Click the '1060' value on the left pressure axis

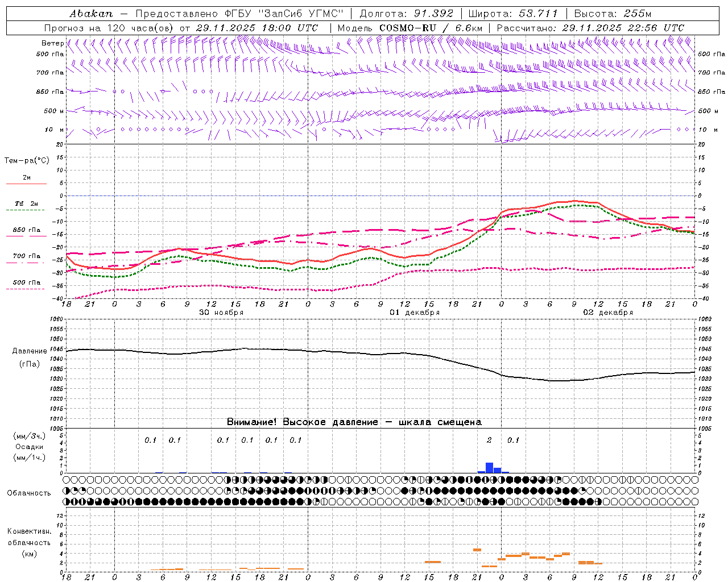click(x=56, y=319)
